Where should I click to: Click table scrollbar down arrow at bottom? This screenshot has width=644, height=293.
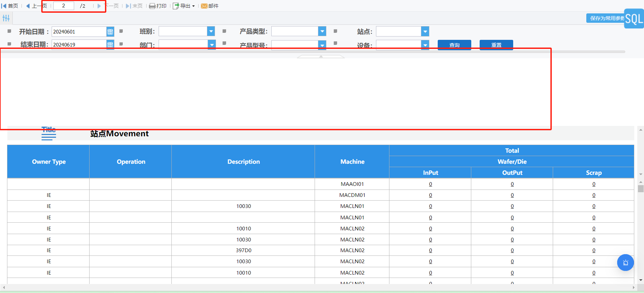(641, 280)
